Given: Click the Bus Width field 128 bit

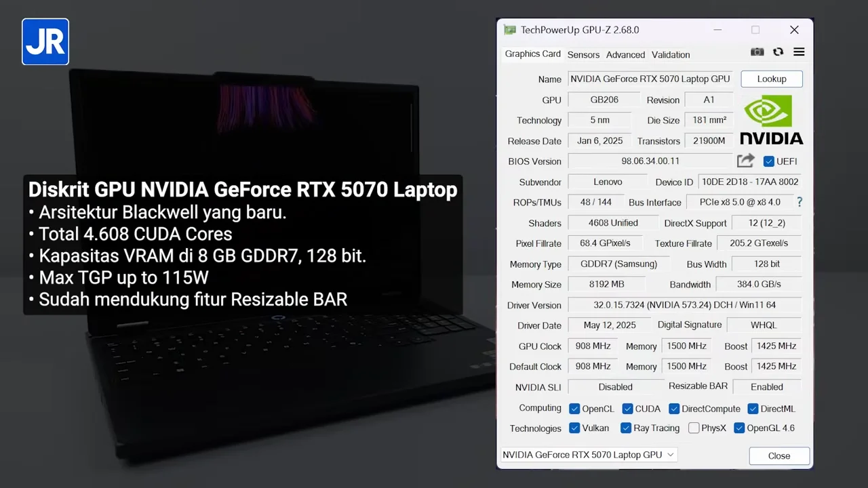Looking at the screenshot, I should (767, 264).
